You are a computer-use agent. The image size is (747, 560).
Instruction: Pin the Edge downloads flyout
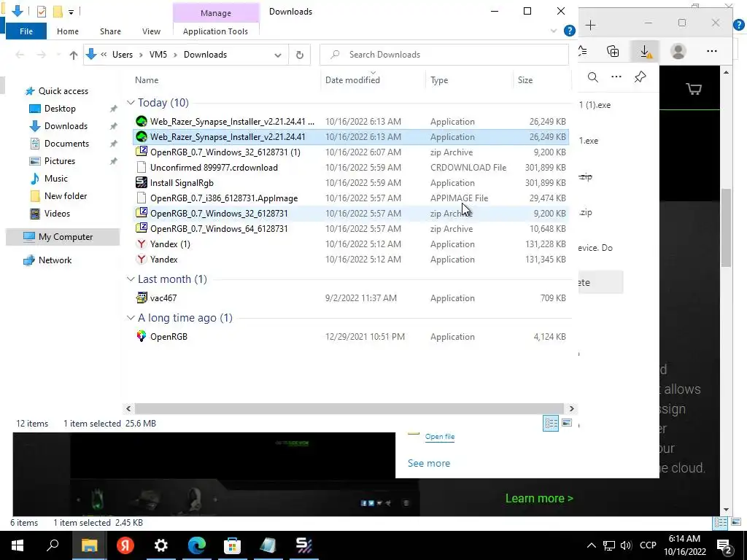tap(640, 77)
